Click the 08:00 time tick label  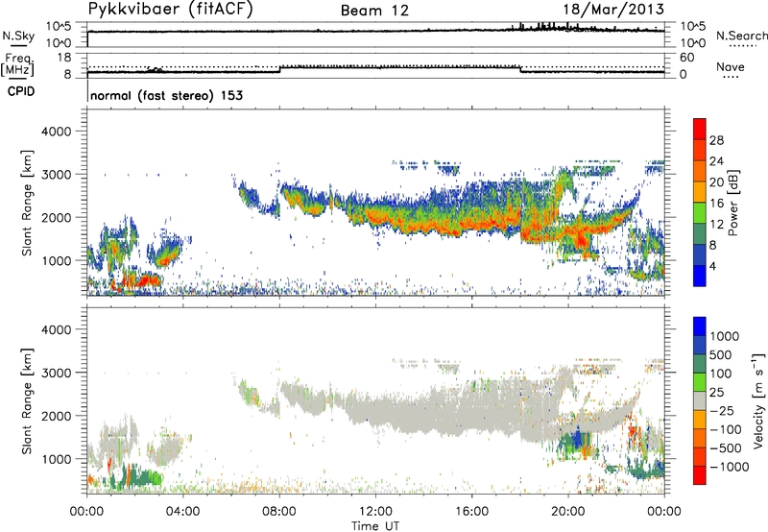pyautogui.click(x=279, y=512)
